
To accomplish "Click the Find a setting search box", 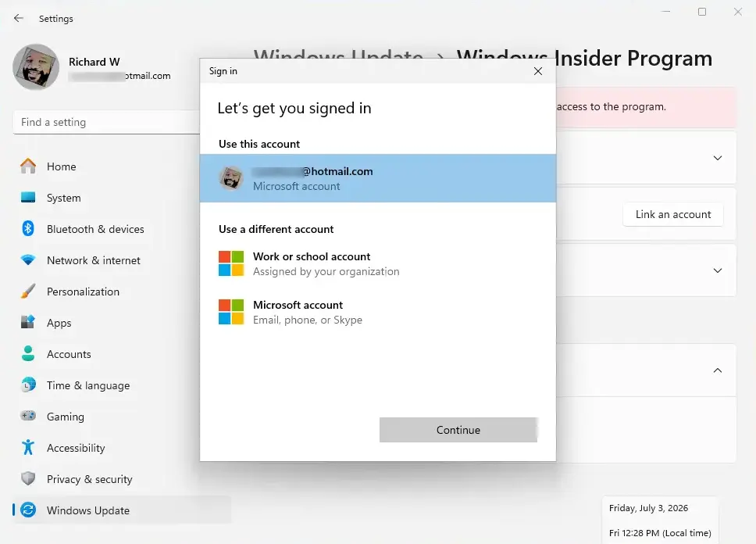I will 106,122.
